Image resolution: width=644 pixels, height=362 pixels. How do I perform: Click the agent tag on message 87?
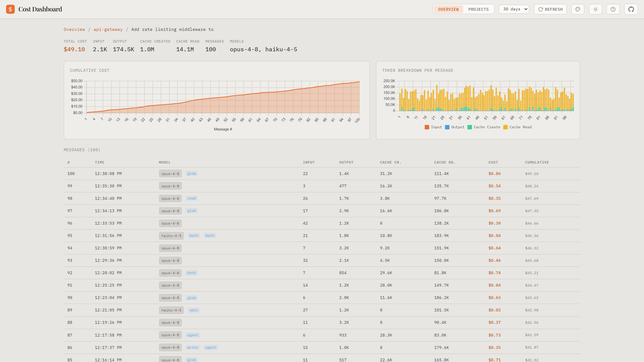[x=193, y=335]
